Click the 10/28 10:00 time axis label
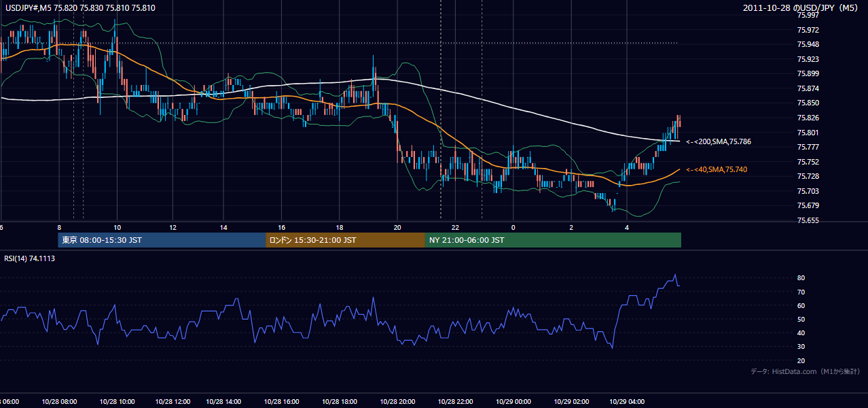The height and width of the screenshot is (408, 868). (117, 402)
